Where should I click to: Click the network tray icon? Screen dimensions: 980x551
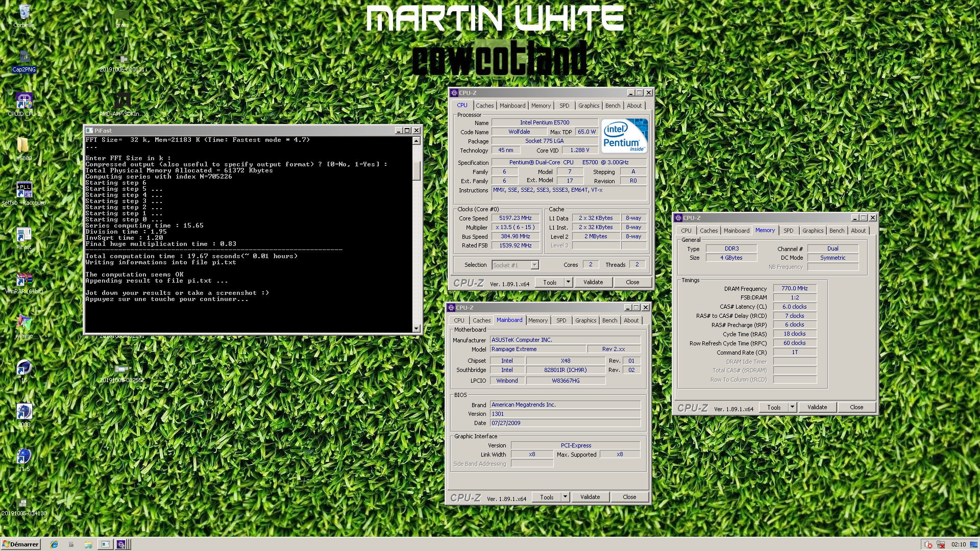pos(941,544)
